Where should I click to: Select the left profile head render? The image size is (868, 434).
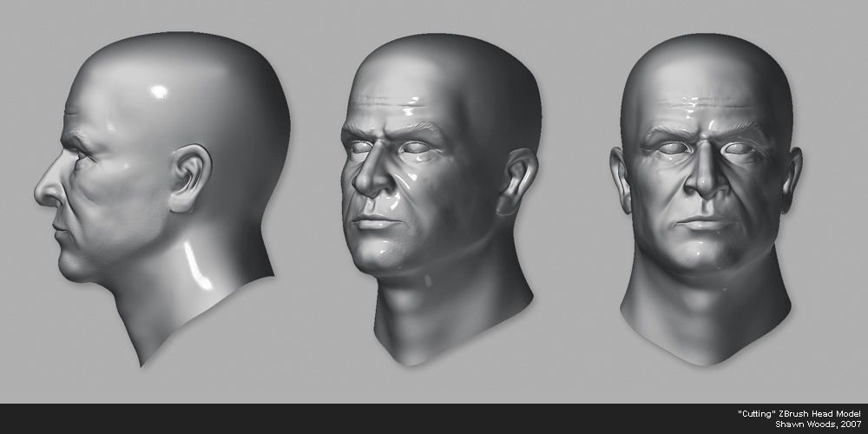(x=162, y=198)
